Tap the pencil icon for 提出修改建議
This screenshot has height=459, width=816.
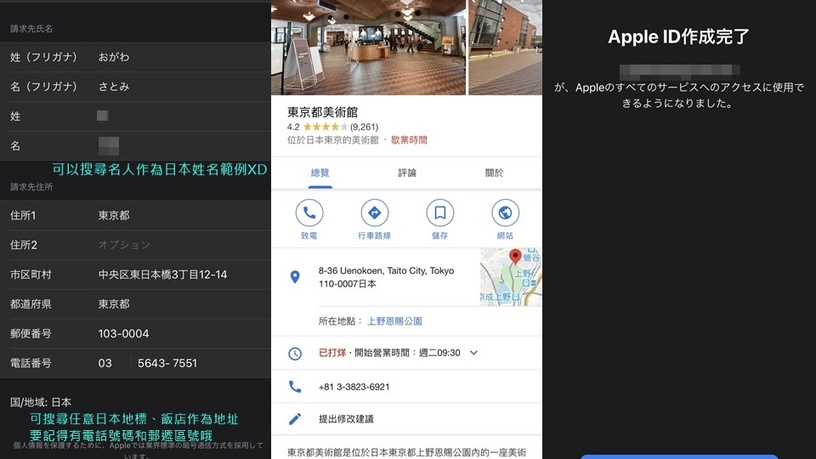[295, 419]
